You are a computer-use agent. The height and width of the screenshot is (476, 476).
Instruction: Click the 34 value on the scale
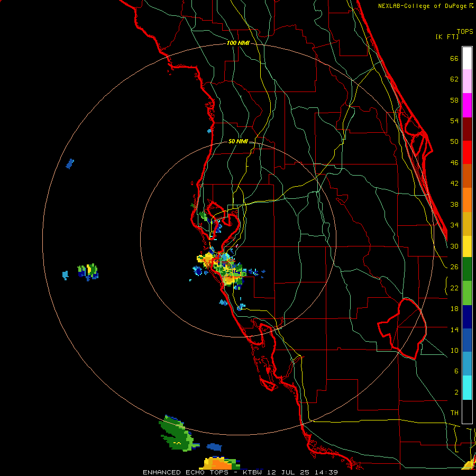pos(454,225)
